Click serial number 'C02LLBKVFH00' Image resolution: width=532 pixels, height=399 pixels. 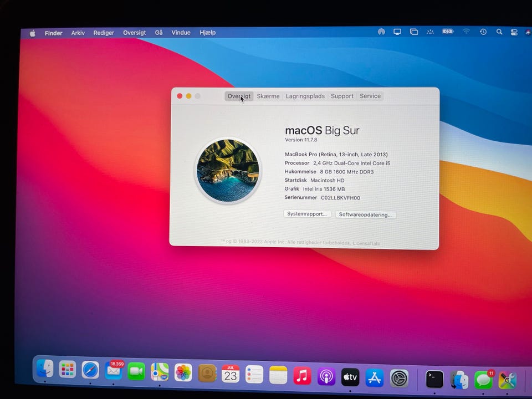[x=341, y=198]
